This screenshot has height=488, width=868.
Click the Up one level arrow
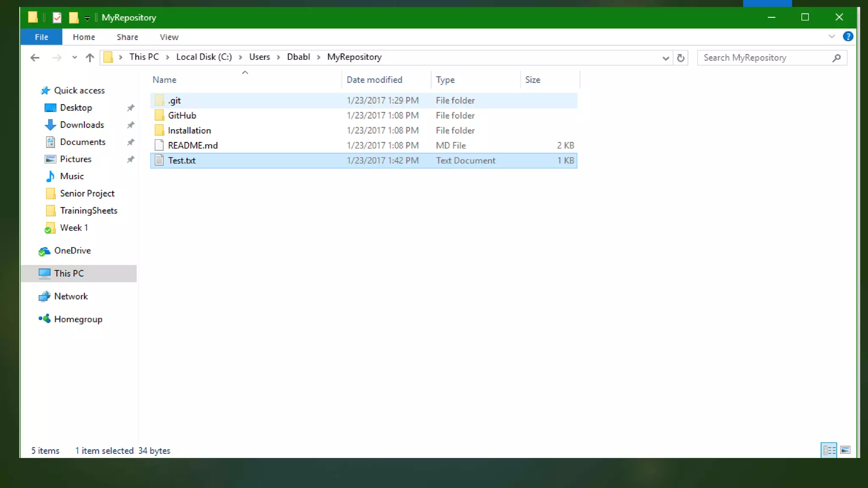click(89, 58)
